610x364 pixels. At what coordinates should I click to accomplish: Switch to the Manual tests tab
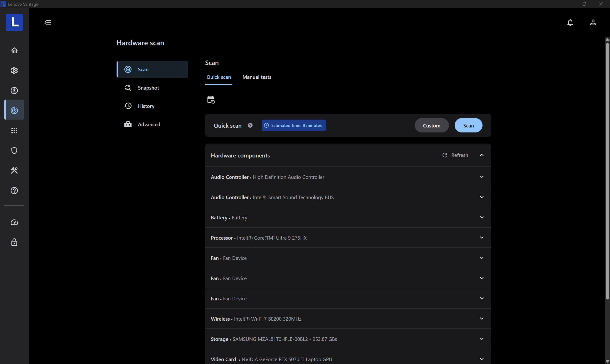257,77
